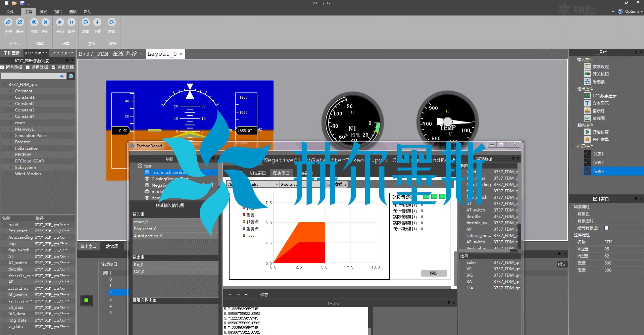644x335 pixels.
Task: Open the 测试 menu tab
Action: pyautogui.click(x=43, y=12)
